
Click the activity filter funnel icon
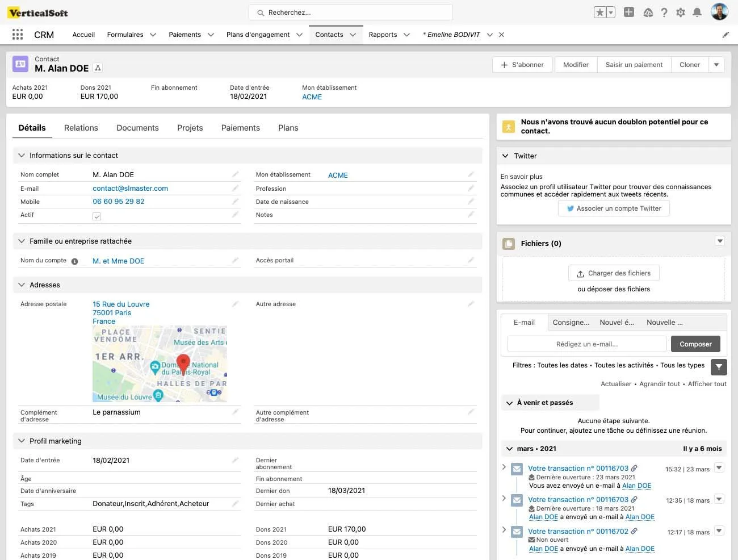coord(719,367)
